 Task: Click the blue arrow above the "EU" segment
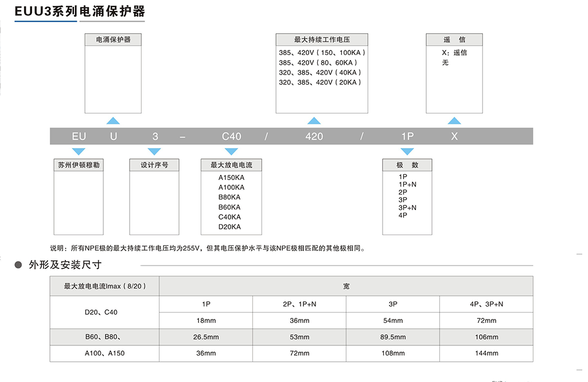[113, 120]
